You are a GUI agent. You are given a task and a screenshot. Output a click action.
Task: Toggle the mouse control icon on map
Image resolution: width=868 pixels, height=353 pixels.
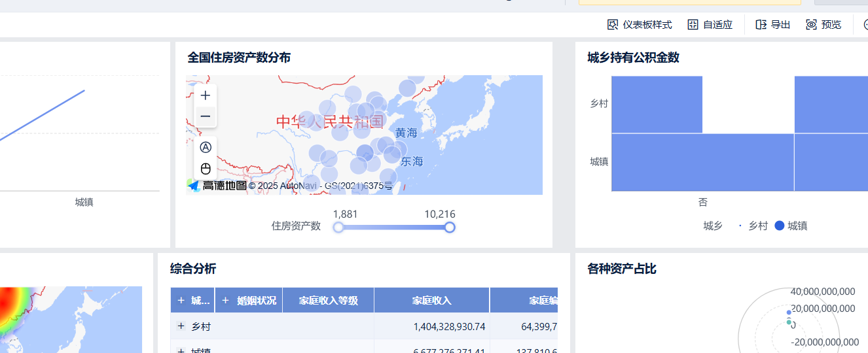click(x=206, y=169)
